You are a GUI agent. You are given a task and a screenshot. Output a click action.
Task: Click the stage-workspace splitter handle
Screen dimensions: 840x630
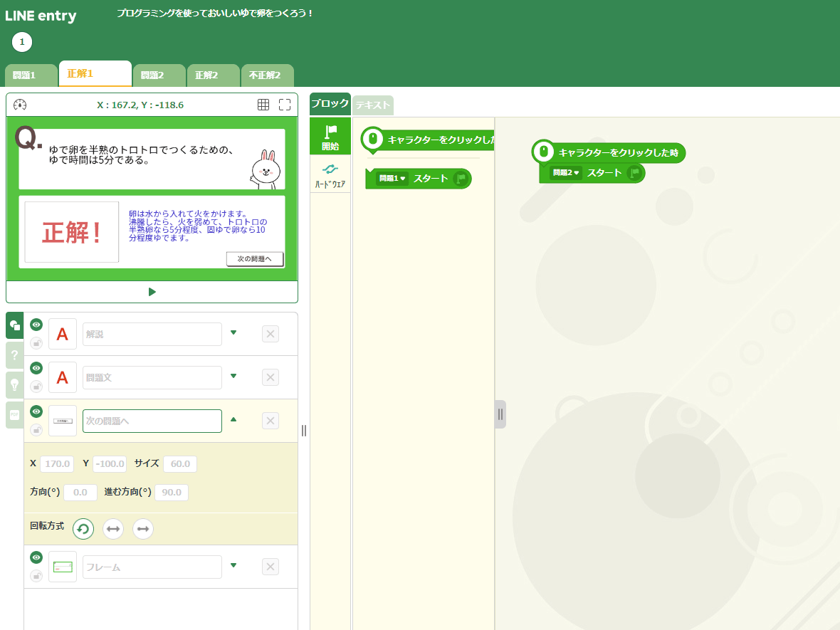(x=304, y=431)
